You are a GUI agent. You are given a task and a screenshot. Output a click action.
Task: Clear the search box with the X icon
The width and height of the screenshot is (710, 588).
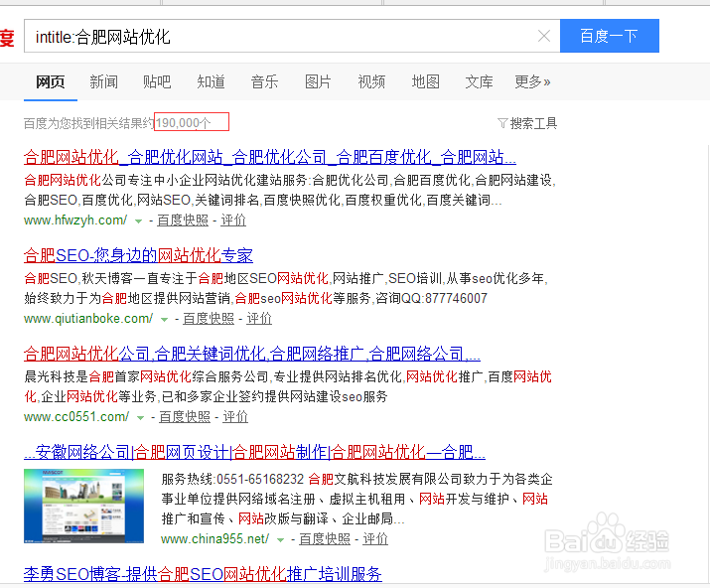(544, 36)
